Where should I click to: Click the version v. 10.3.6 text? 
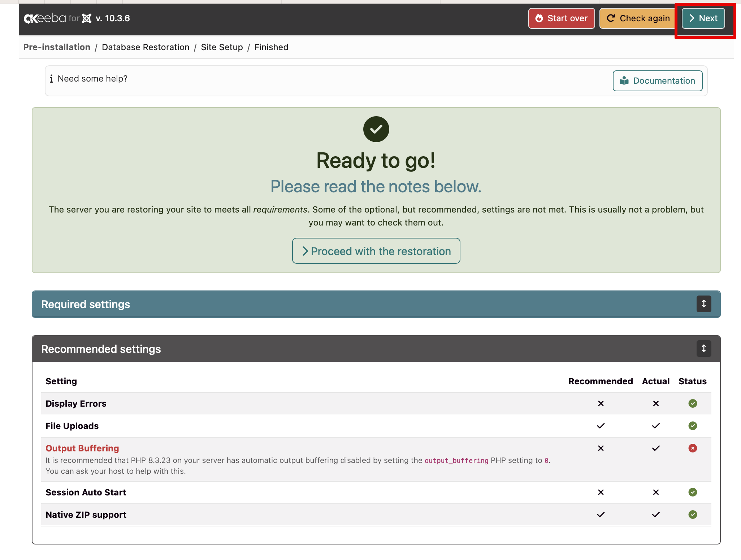[x=113, y=18]
